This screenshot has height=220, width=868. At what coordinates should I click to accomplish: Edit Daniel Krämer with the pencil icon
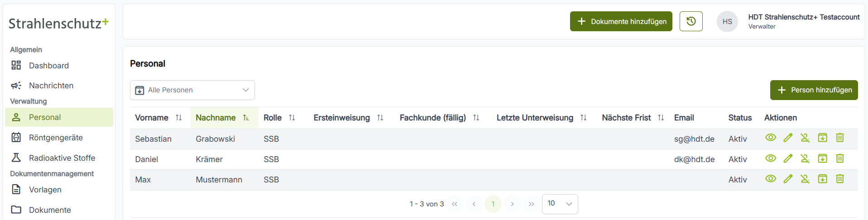tap(788, 158)
